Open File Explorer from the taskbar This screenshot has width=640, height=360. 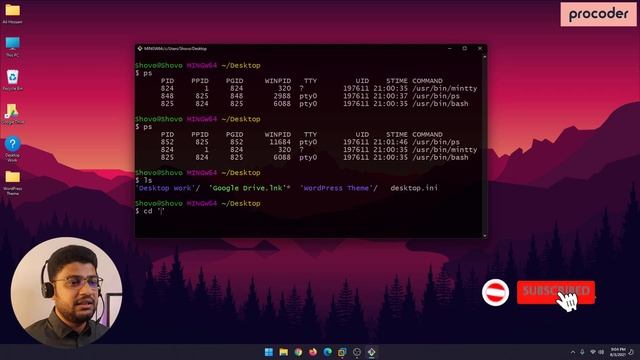click(284, 352)
